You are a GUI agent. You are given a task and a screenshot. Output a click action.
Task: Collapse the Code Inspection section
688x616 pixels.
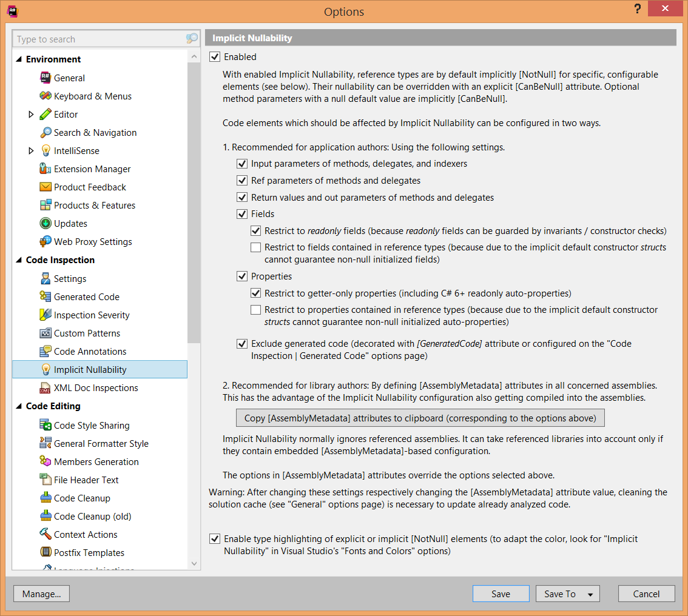(x=18, y=260)
